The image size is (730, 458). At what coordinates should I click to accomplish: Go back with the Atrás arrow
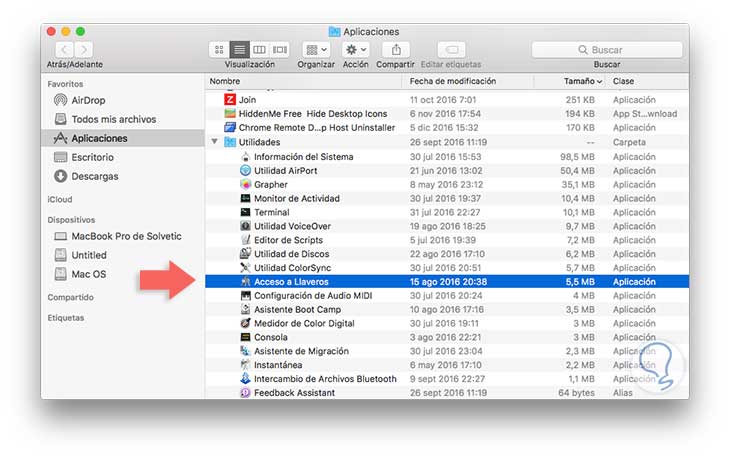(x=64, y=49)
